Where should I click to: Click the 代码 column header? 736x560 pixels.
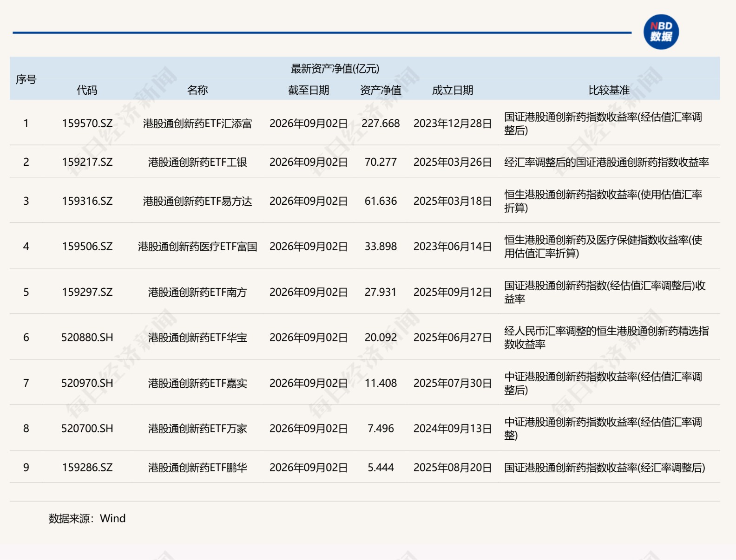87,90
